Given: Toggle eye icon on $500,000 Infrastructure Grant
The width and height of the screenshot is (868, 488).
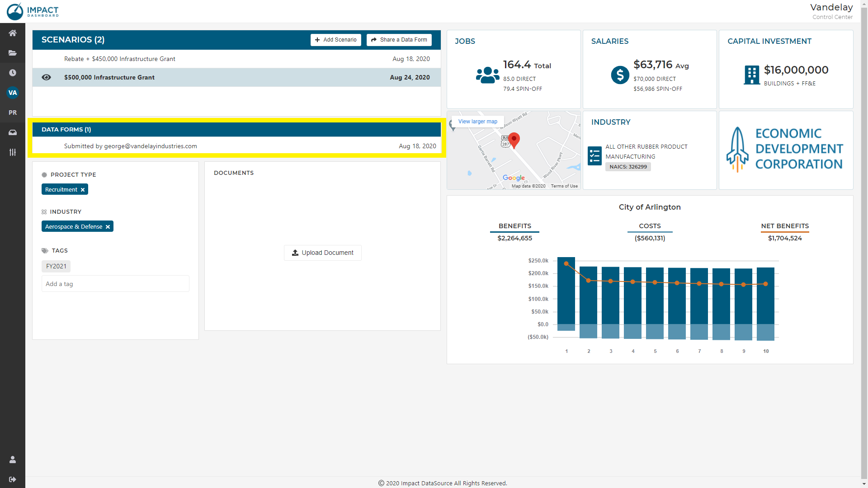Looking at the screenshot, I should coord(46,77).
